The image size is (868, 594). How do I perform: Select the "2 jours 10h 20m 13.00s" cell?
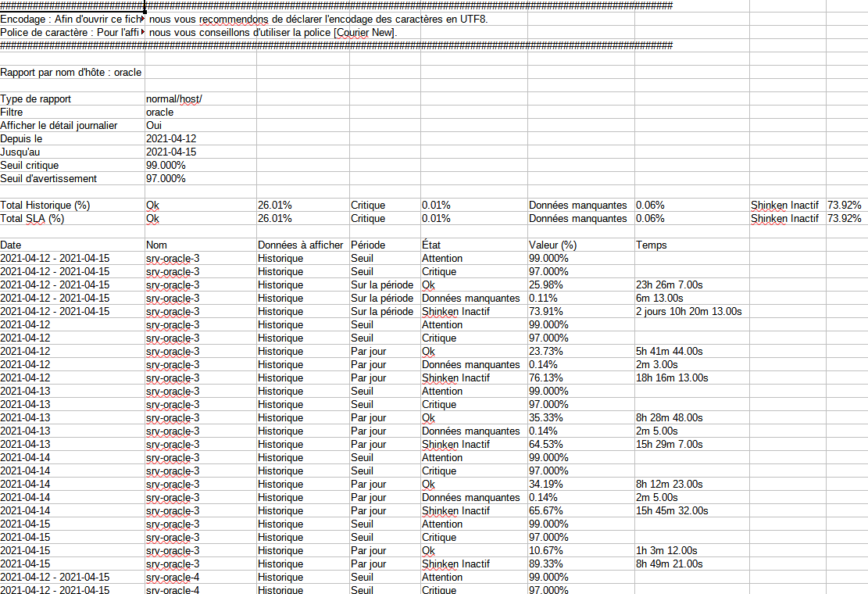(x=688, y=312)
